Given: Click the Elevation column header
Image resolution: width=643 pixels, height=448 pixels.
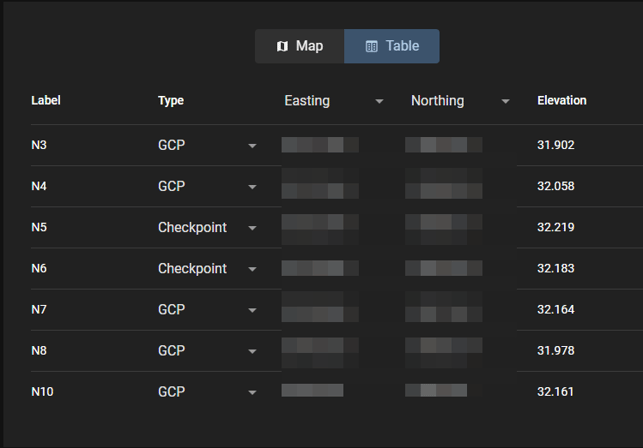Looking at the screenshot, I should click(x=562, y=101).
